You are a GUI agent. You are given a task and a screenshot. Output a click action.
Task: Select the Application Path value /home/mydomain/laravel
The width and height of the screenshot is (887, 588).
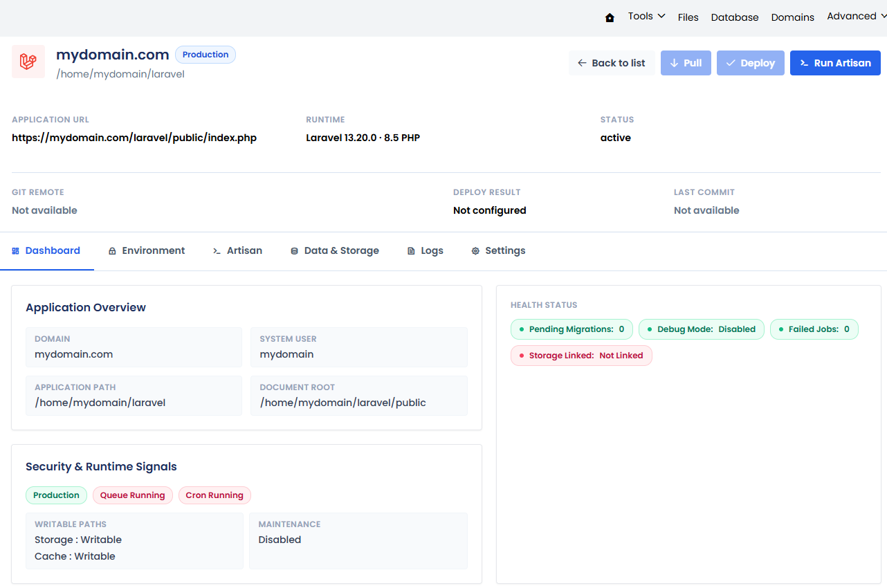[100, 403]
